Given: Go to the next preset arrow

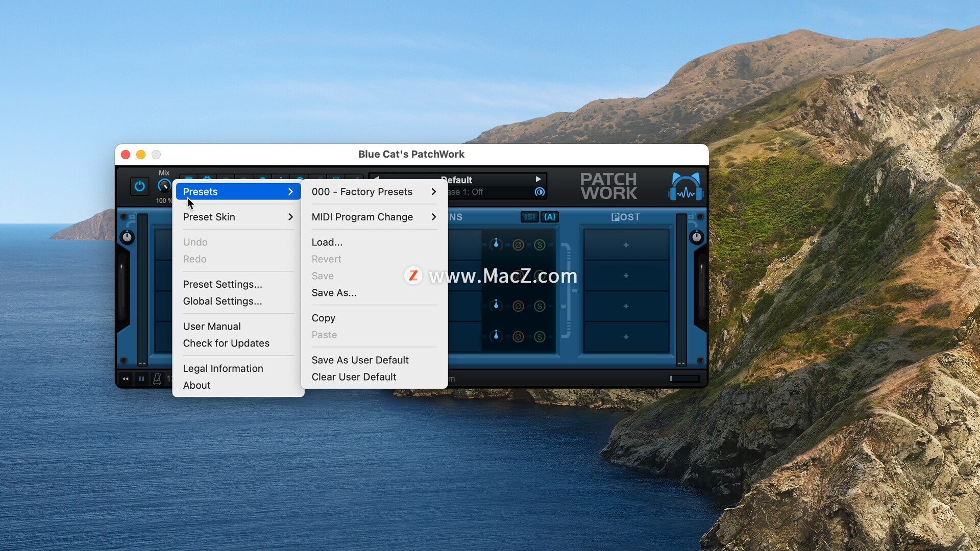Looking at the screenshot, I should pos(538,179).
